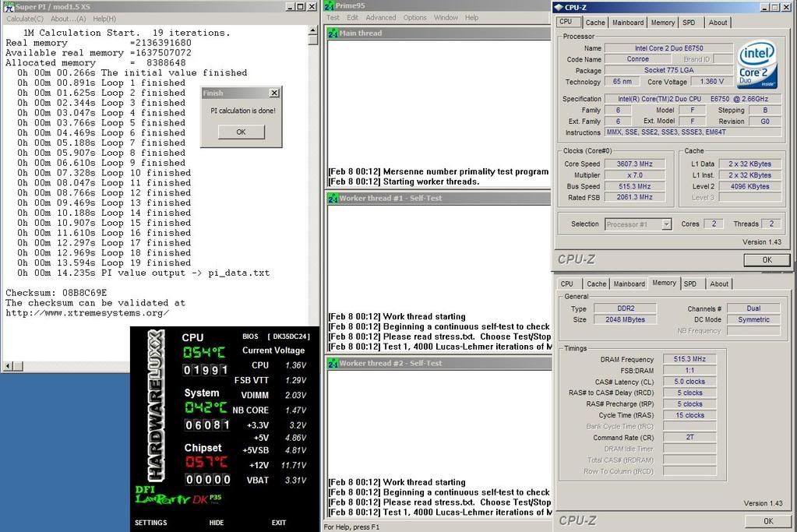Click the CPU fan speed 01991 counter
This screenshot has width=797, height=532.
coord(206,370)
